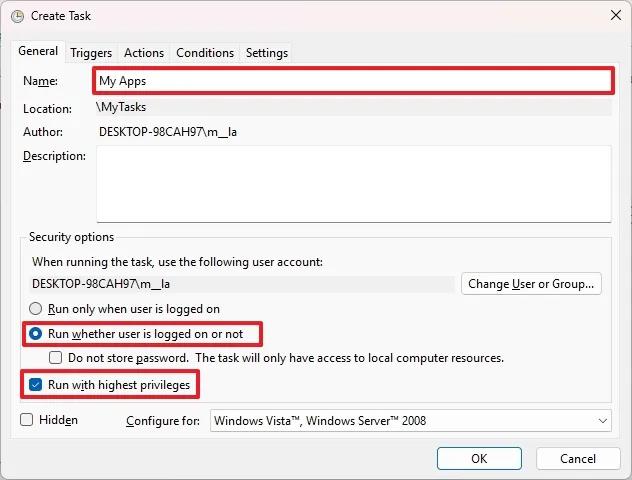Open the Triggers tab
This screenshot has width=632, height=480.
[x=91, y=53]
